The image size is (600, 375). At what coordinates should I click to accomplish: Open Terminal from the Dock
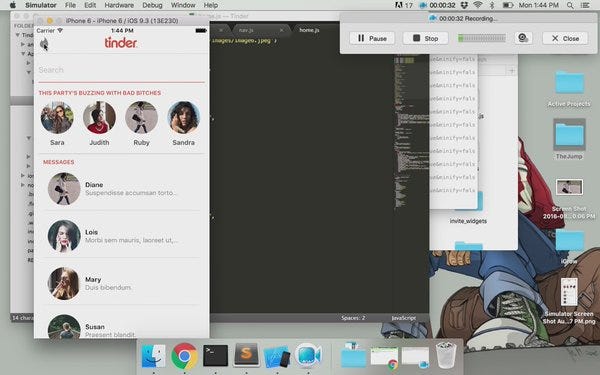click(215, 355)
